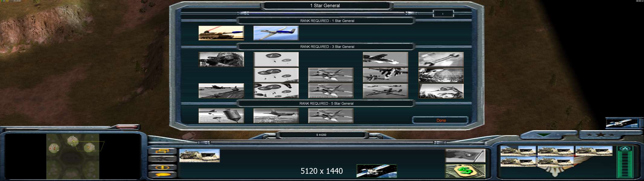This screenshot has width=644, height=181.
Task: Activate the satellite power in the command bar
Action: (376, 171)
